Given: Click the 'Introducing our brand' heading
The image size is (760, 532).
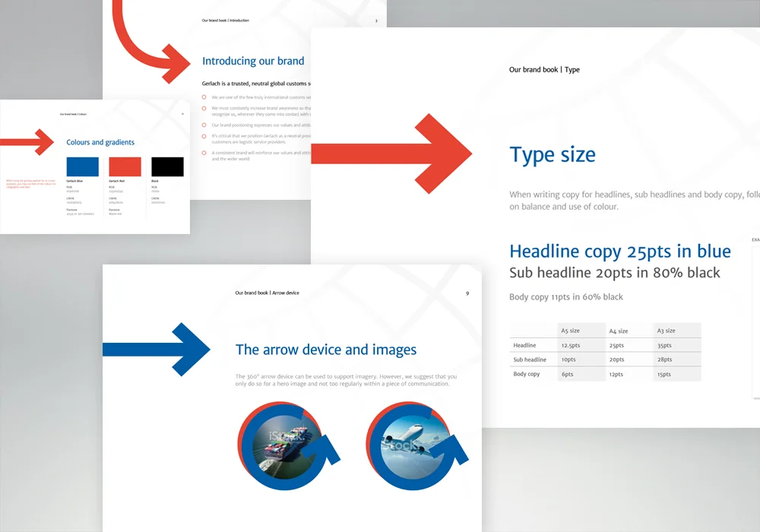Looking at the screenshot, I should coord(253,61).
